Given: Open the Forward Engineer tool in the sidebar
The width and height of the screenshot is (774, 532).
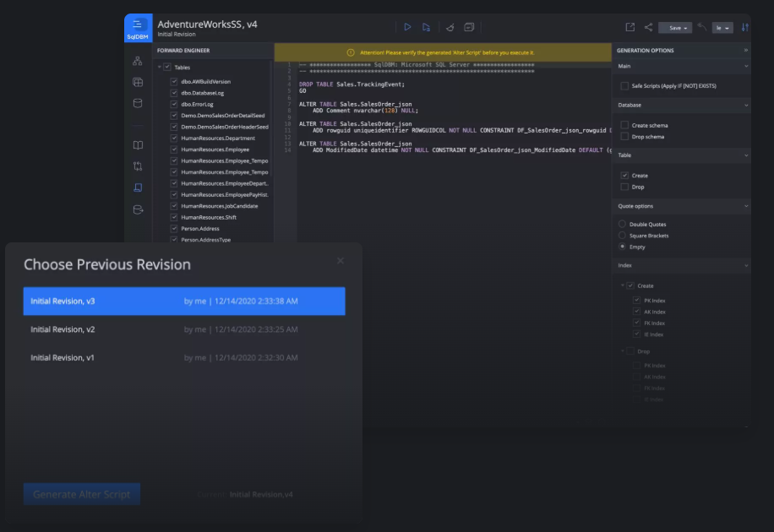Looking at the screenshot, I should [138, 187].
